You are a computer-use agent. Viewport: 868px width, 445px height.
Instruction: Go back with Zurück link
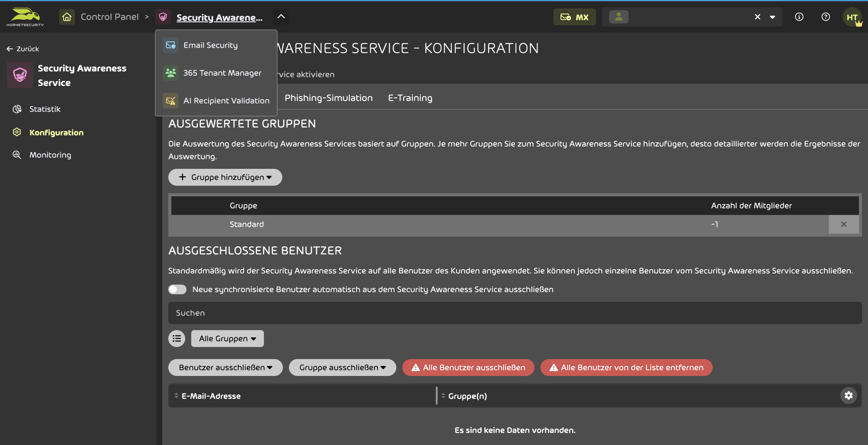pyautogui.click(x=23, y=49)
